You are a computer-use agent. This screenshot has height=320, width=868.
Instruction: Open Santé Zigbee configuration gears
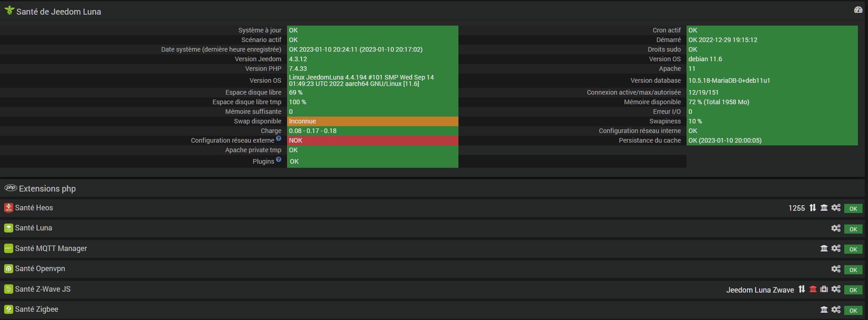tap(836, 309)
